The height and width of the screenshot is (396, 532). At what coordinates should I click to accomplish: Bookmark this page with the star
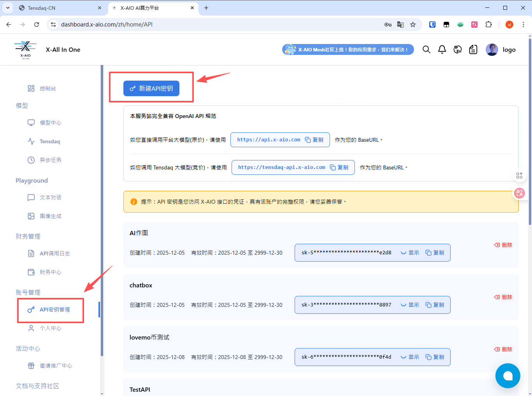pyautogui.click(x=413, y=25)
